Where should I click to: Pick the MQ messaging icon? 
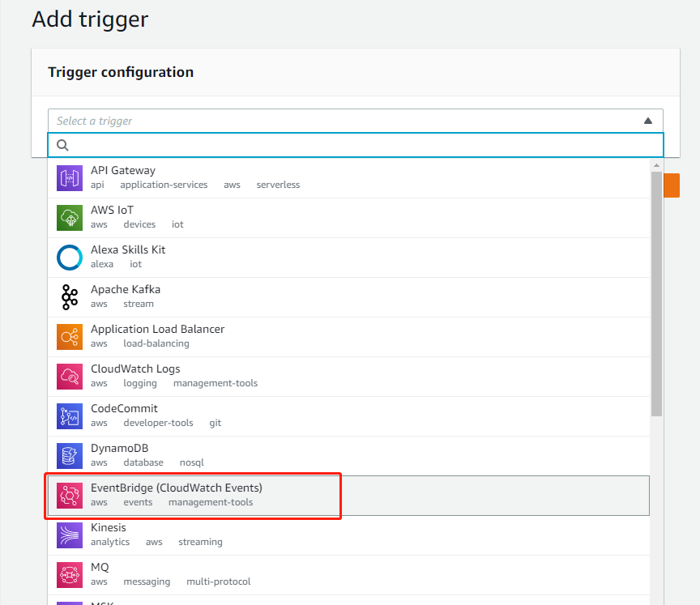pyautogui.click(x=70, y=574)
